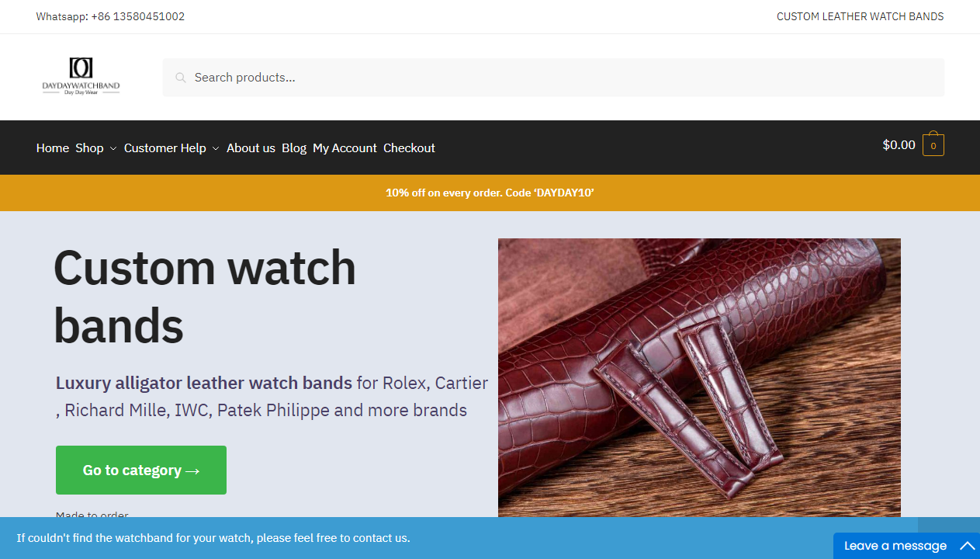Click the 10% off DAYDAY10 promo banner

(490, 193)
